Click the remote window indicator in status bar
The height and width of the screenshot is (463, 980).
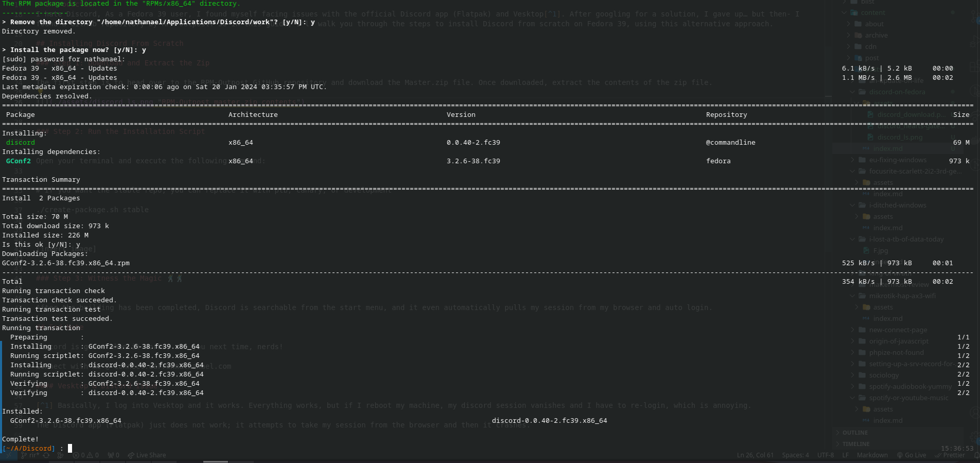(x=8, y=455)
